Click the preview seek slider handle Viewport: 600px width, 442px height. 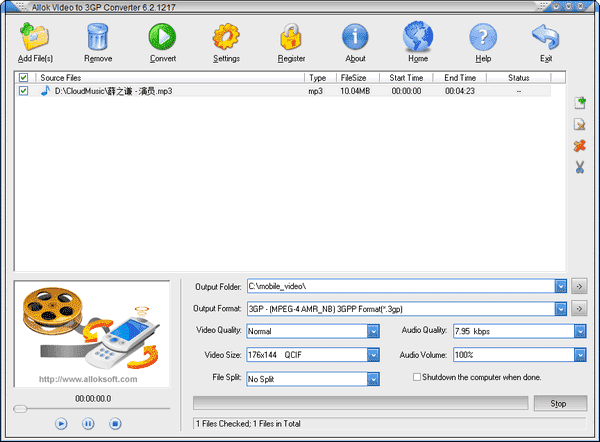(20, 409)
